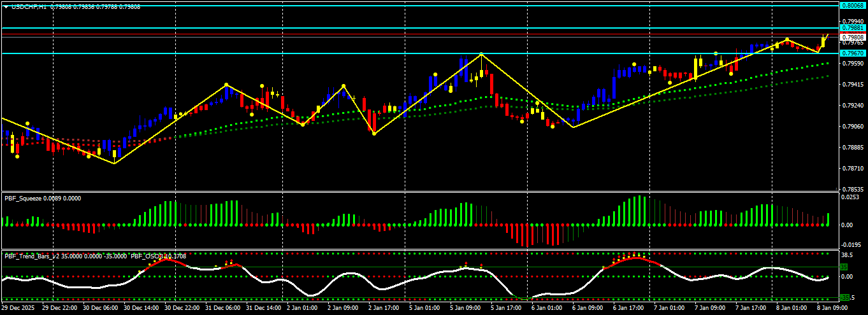Viewport: 868px width, 315px height.
Task: Click the 29 Dec 22:00 time label
Action: point(59,308)
